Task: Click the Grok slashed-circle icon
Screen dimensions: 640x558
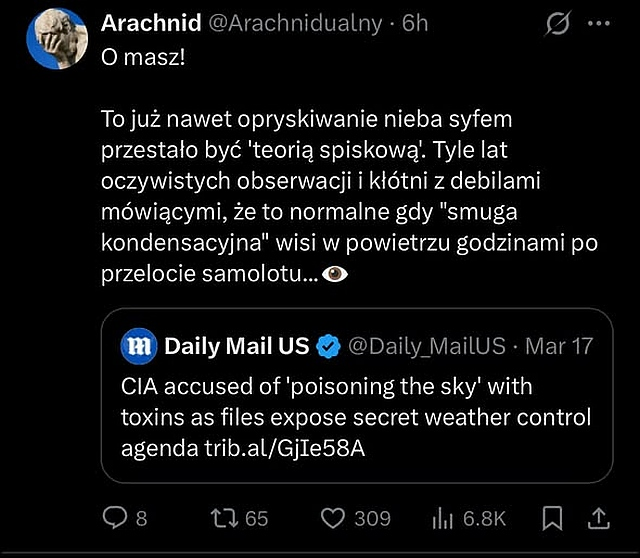Action: pyautogui.click(x=561, y=24)
